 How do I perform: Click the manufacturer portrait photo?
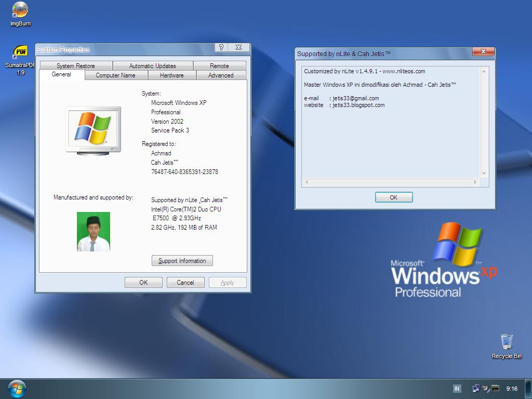94,232
